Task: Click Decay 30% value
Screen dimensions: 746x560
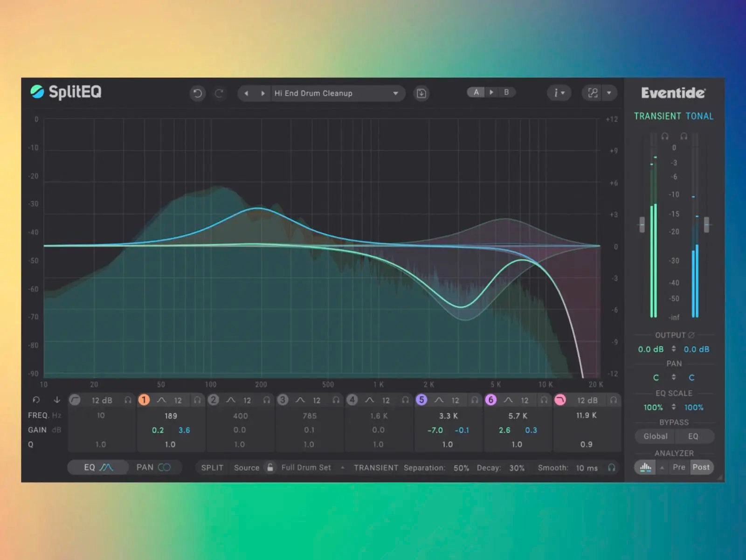Action: click(517, 468)
